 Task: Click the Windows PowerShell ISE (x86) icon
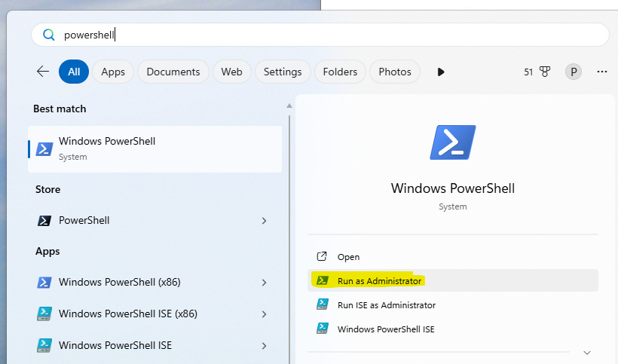pos(44,314)
